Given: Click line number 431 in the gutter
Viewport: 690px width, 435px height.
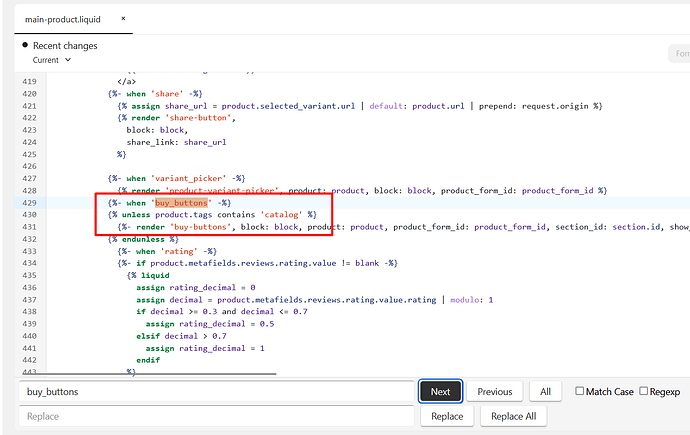Looking at the screenshot, I should pyautogui.click(x=29, y=227).
